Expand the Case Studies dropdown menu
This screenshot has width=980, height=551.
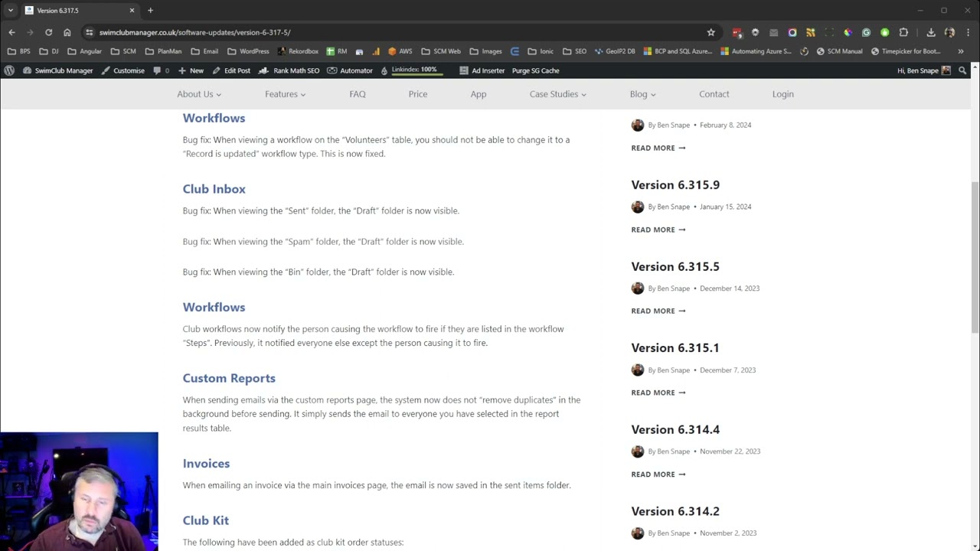(557, 94)
